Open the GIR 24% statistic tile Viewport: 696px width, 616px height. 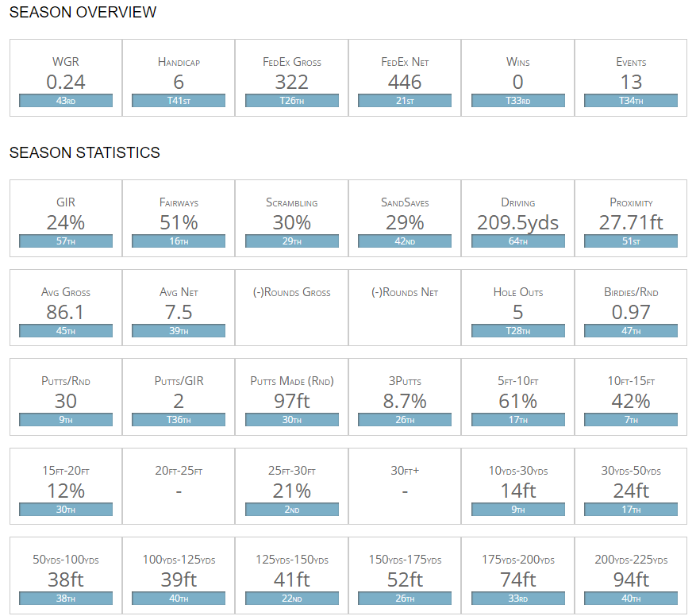pyautogui.click(x=66, y=216)
